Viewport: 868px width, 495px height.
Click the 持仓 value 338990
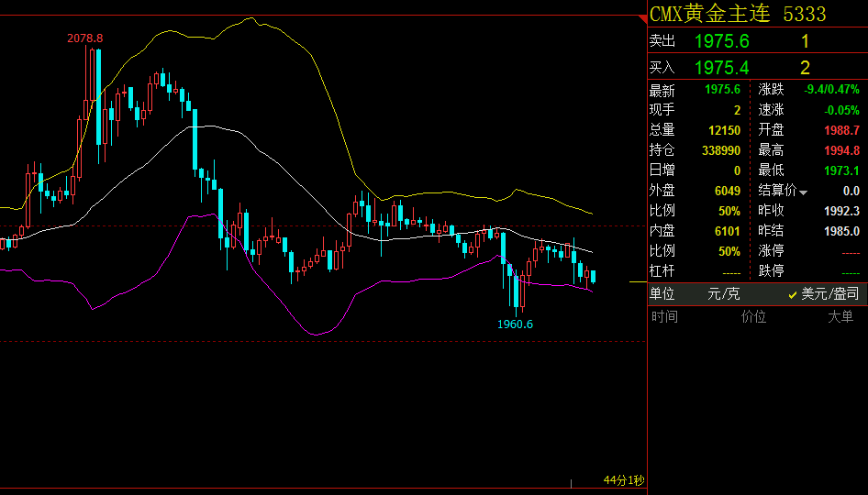(x=721, y=150)
